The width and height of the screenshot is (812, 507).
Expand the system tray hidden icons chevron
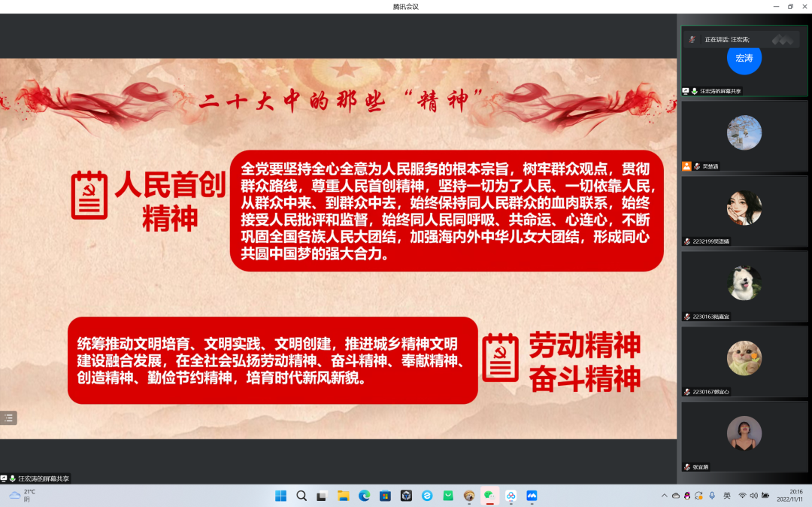coord(664,496)
